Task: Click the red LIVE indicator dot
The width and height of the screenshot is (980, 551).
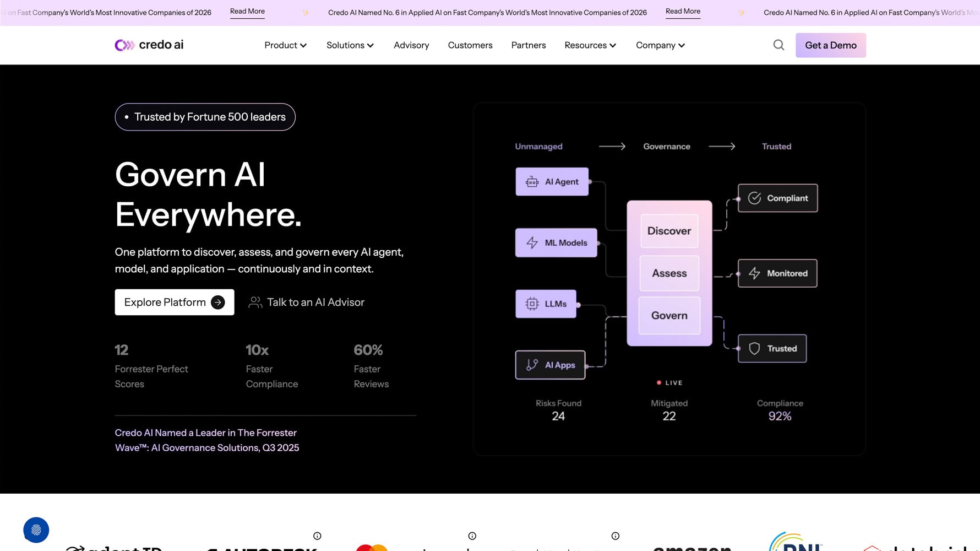Action: click(659, 383)
